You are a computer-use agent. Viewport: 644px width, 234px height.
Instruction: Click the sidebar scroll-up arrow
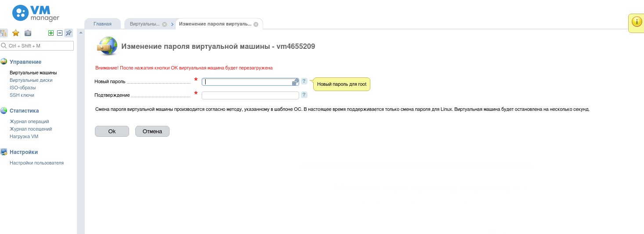click(x=81, y=33)
